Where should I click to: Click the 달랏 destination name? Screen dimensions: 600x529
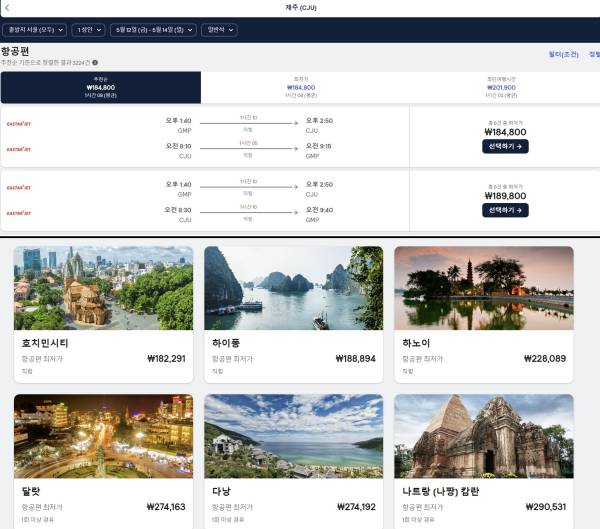[31, 491]
